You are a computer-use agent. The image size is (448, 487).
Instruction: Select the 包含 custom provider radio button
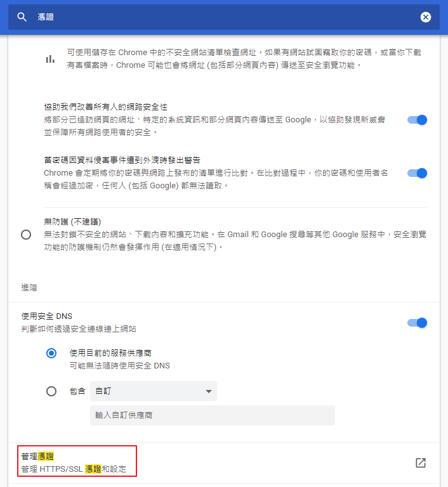coord(51,391)
